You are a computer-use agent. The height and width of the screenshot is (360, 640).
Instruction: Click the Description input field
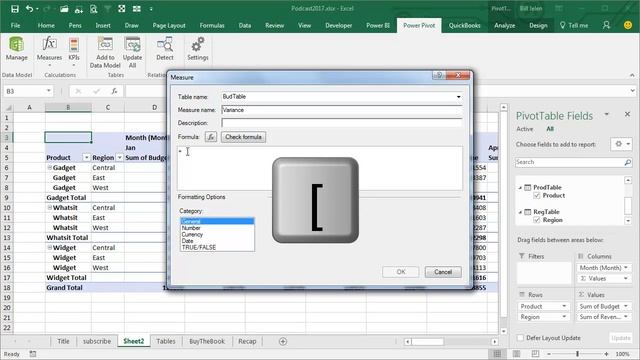click(342, 122)
